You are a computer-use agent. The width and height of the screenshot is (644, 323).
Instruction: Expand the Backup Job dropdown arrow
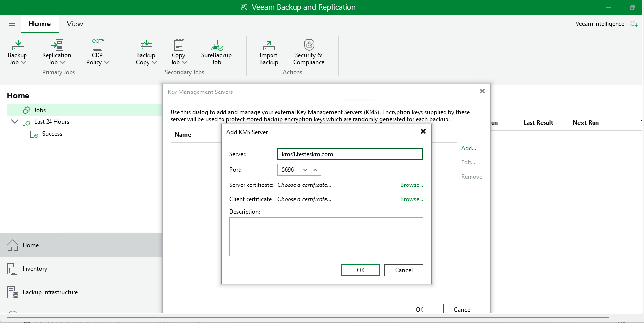point(24,62)
